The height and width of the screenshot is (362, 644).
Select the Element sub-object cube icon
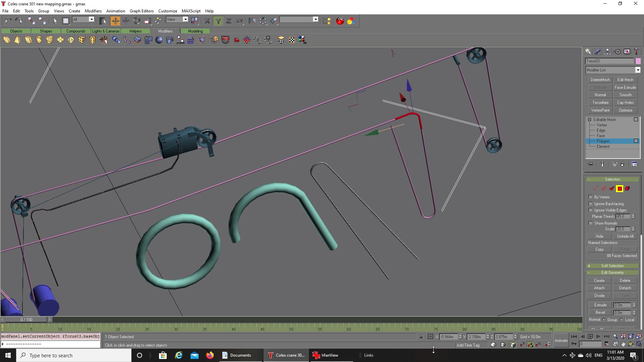(x=628, y=189)
